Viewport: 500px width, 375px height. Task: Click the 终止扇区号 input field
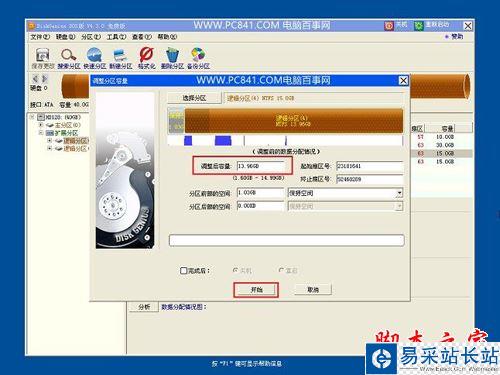(369, 179)
